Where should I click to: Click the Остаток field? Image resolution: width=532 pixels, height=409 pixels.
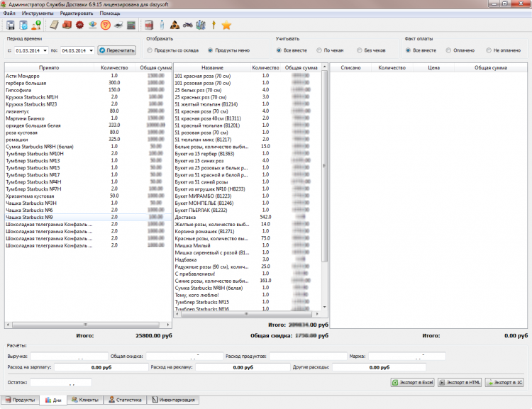coord(61,383)
